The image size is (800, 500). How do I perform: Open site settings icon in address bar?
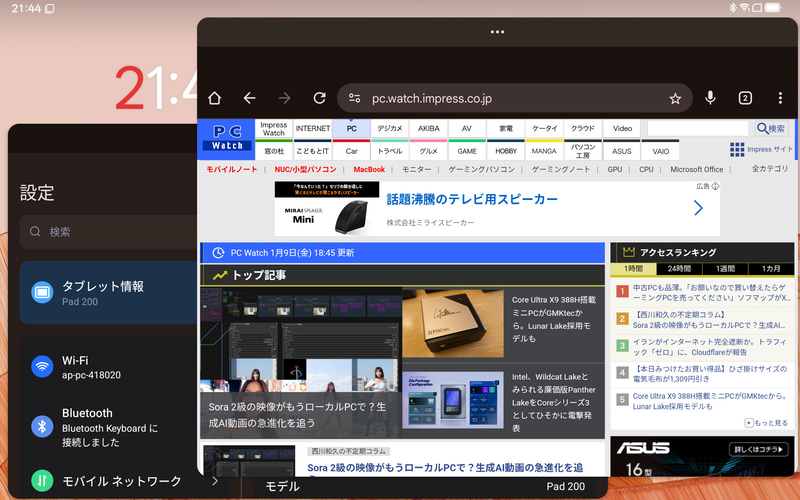tap(355, 98)
